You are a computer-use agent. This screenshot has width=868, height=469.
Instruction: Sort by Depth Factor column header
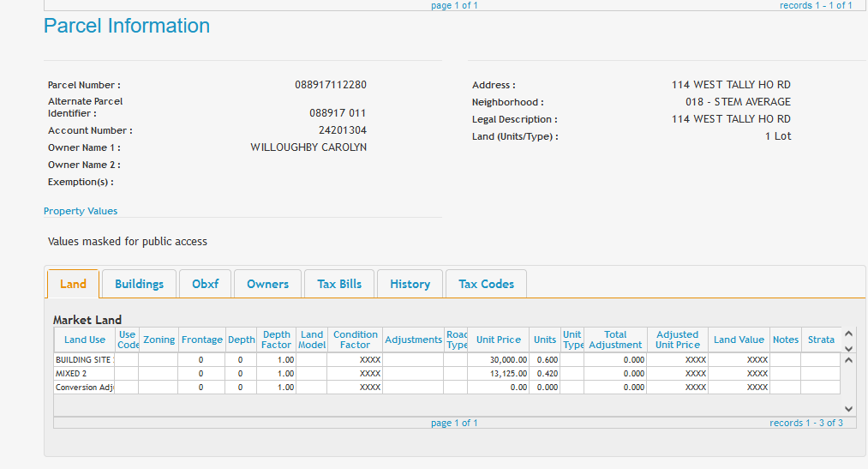[x=276, y=340]
